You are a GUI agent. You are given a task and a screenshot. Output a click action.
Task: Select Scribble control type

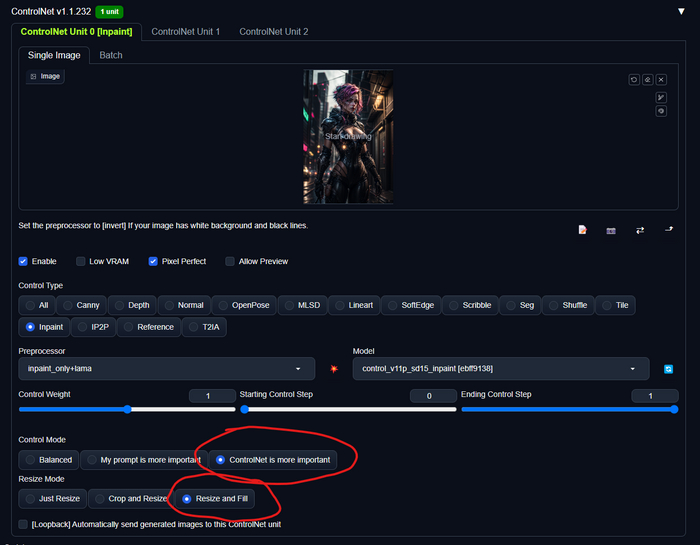pos(470,305)
